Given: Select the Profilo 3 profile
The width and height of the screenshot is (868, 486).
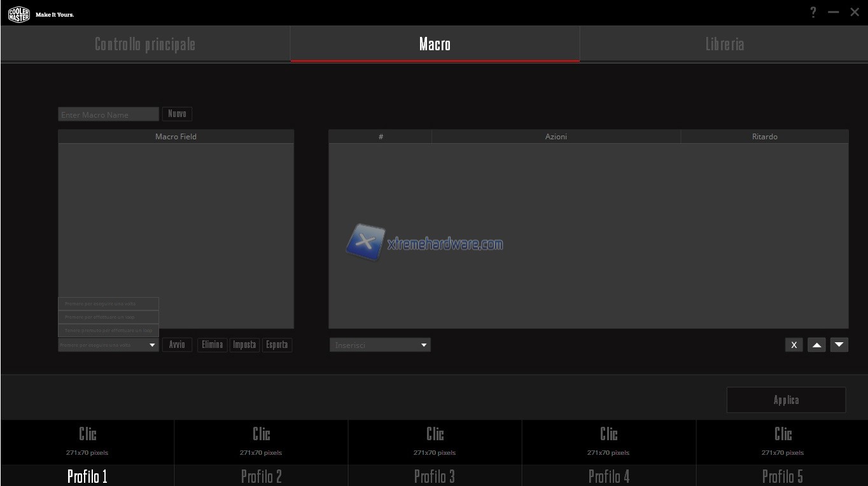Looking at the screenshot, I should tap(435, 476).
